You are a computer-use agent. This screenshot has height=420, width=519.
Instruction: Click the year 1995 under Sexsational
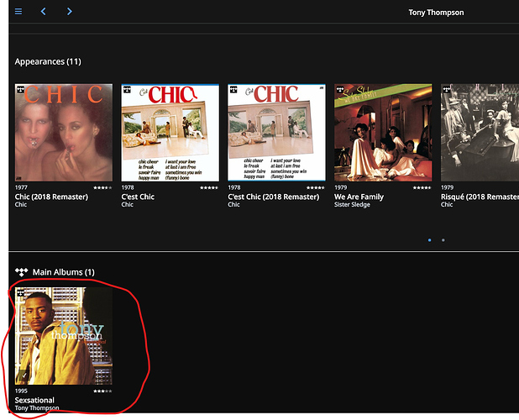tap(21, 391)
